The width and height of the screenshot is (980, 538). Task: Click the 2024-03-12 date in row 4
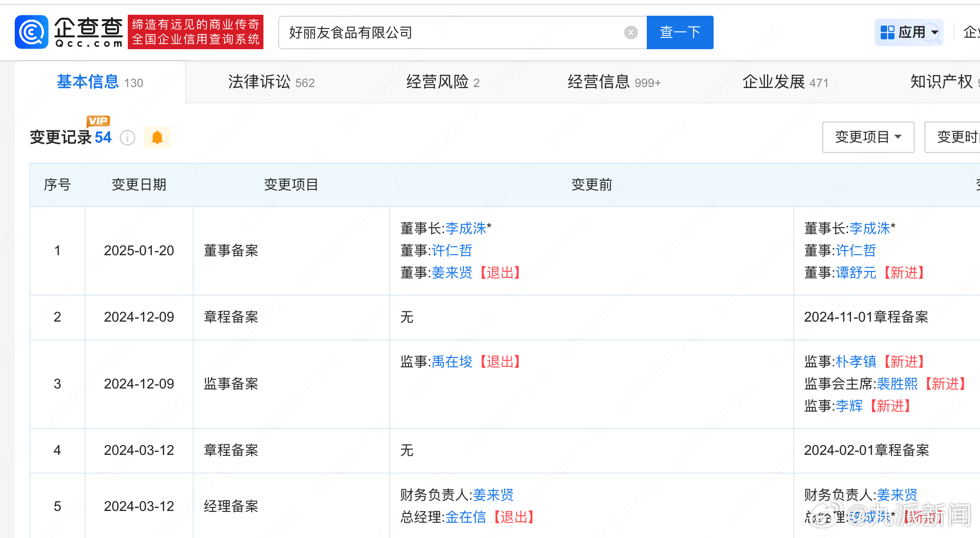pyautogui.click(x=139, y=450)
